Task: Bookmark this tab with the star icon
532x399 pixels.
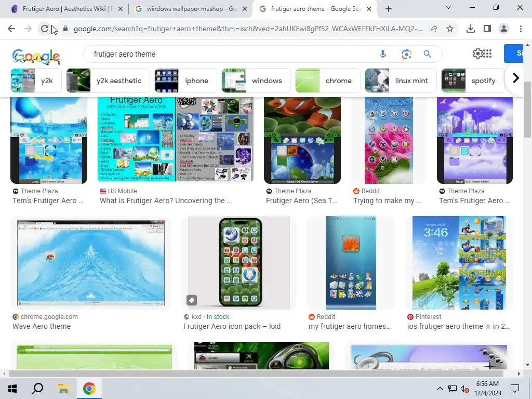Action: [x=450, y=29]
